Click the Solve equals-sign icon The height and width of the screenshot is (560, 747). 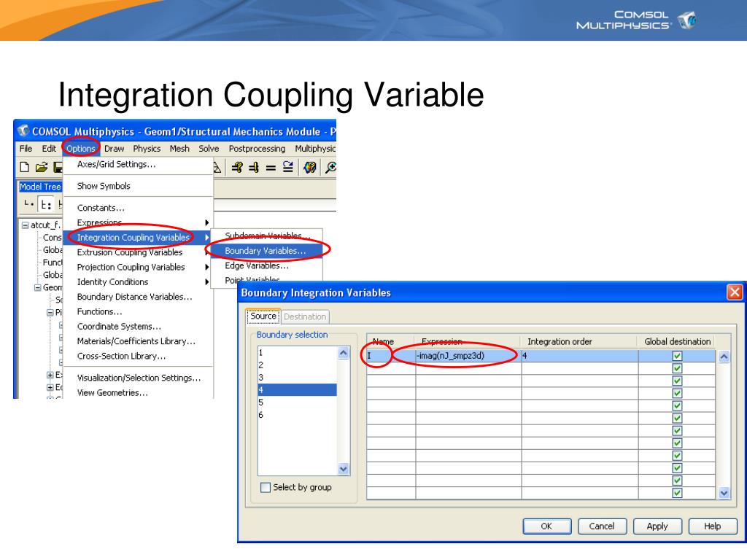point(271,168)
